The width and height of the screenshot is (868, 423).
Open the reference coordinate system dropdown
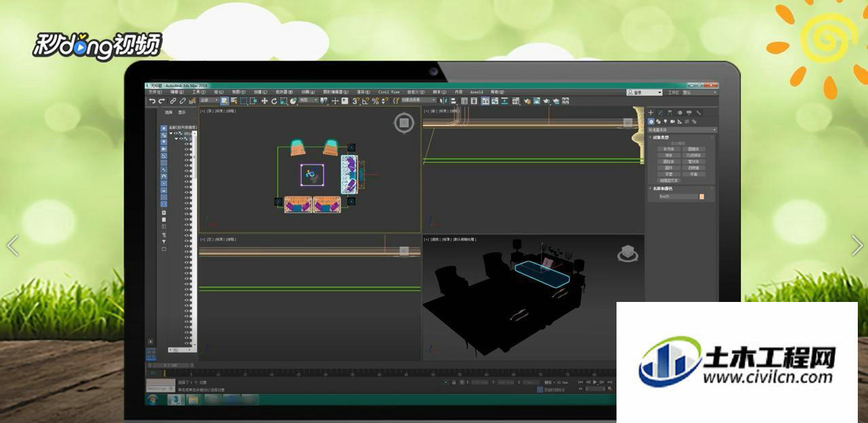pyautogui.click(x=309, y=101)
